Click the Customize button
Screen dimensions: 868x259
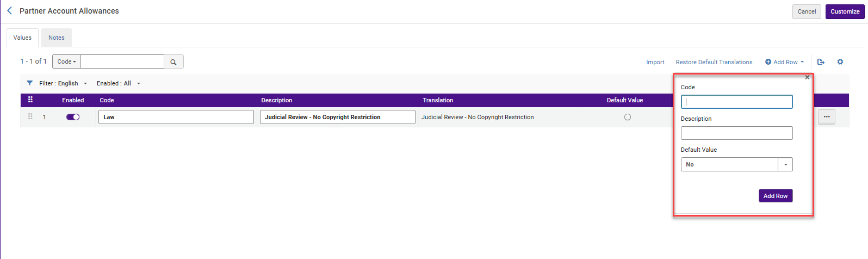pyautogui.click(x=845, y=11)
